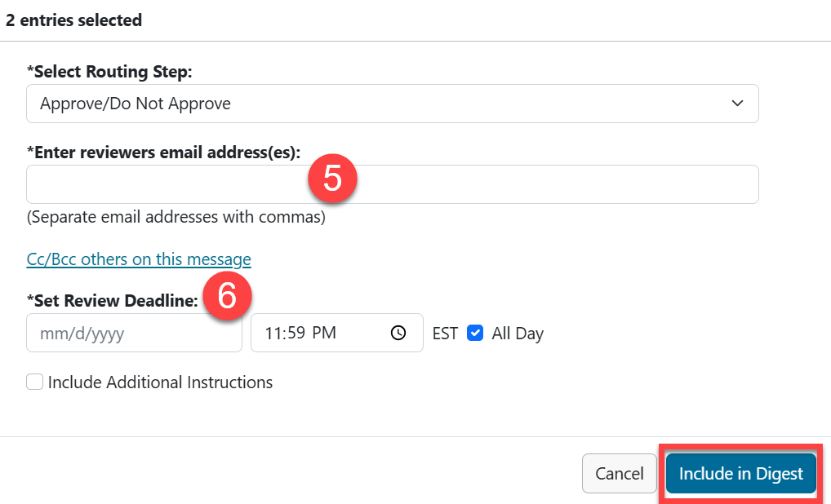Click the red marker next to Set Review Deadline
The image size is (831, 504).
(226, 296)
